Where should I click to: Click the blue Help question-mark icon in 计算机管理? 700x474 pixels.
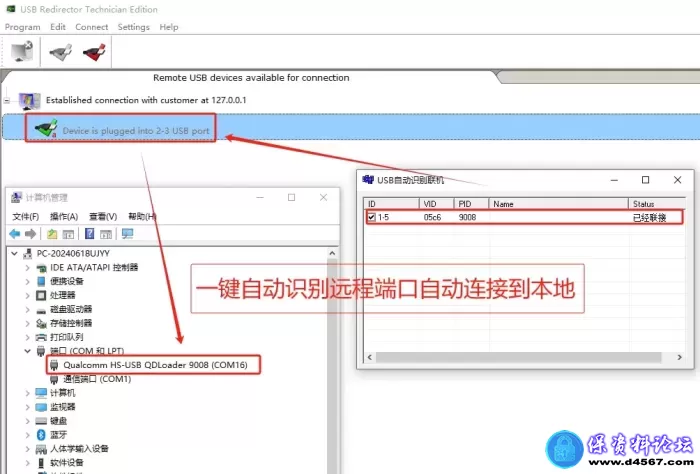point(89,233)
